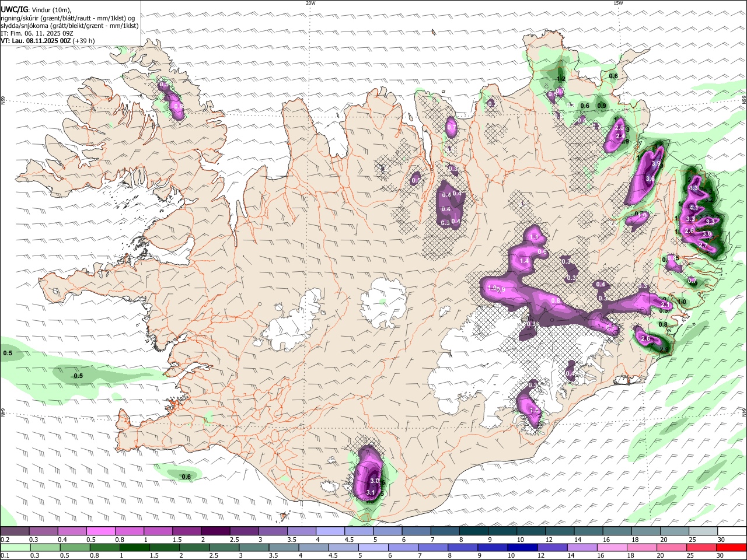
Task: Click the '4.3' precipitation value on the map
Action: coord(694,188)
